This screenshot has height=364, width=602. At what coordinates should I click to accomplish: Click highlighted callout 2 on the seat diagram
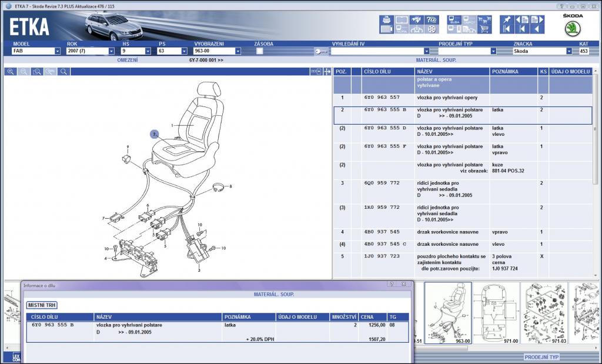pyautogui.click(x=155, y=135)
